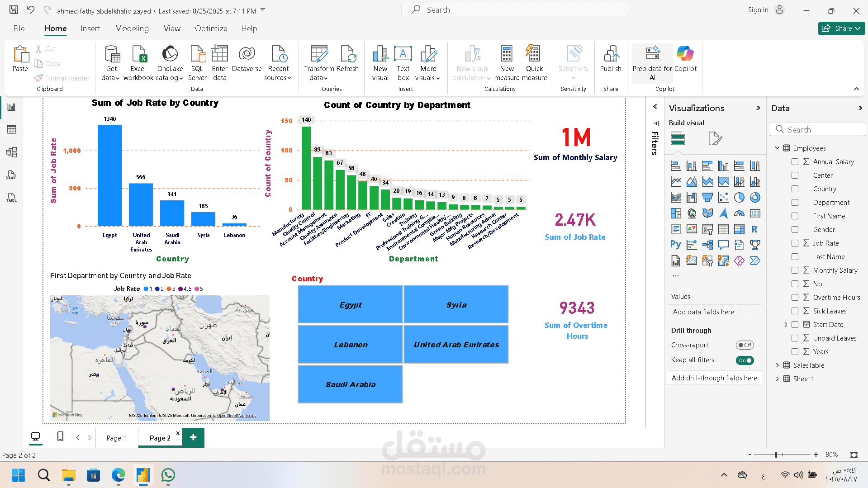
Task: Open TMDL view
Action: [12, 198]
